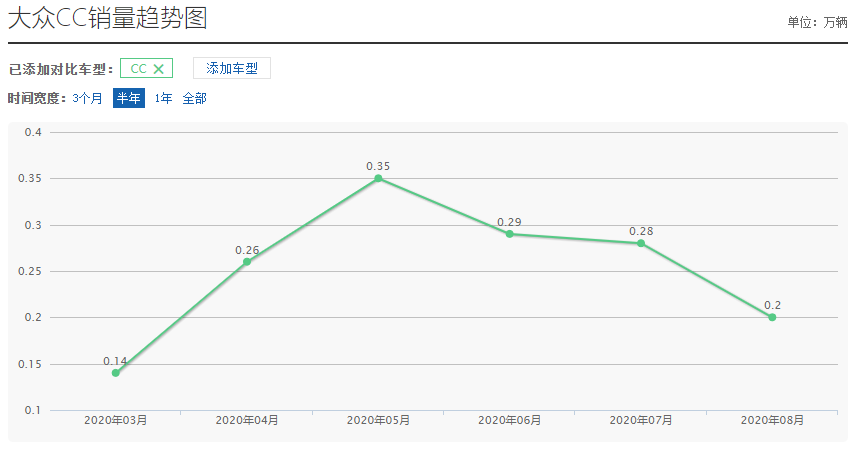This screenshot has height=450, width=853.
Task: Select the 3个月 time range
Action: click(x=87, y=98)
